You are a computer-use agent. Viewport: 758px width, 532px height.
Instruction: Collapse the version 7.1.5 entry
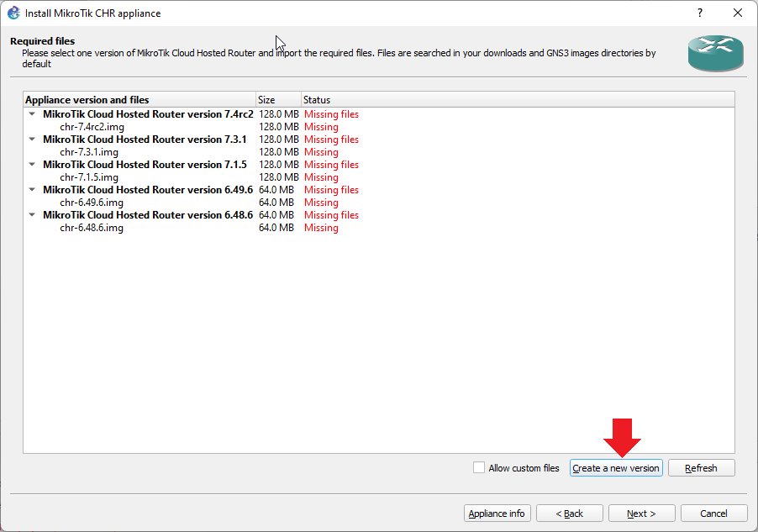click(x=31, y=164)
